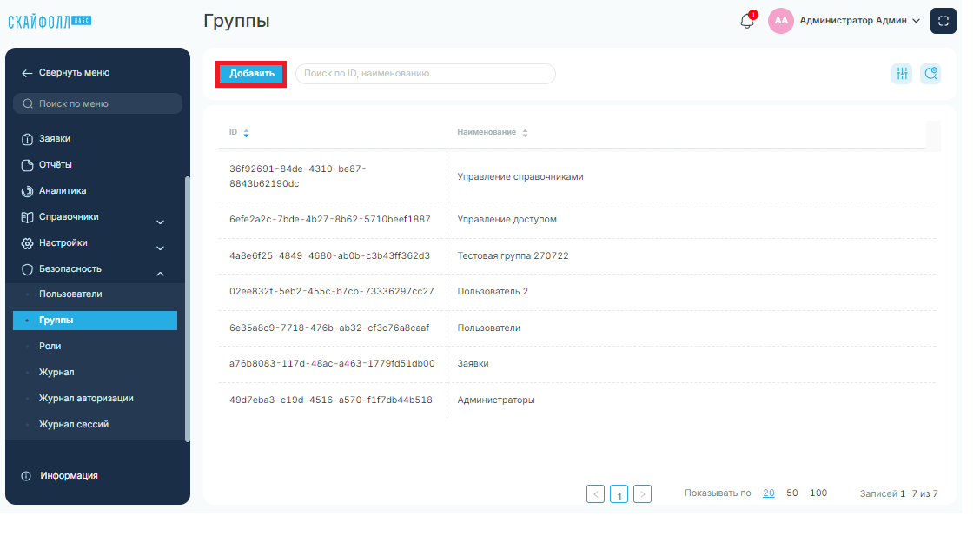Expand the Настройки submenu chevron
Viewport: 980px width, 536px height.
[x=160, y=248]
